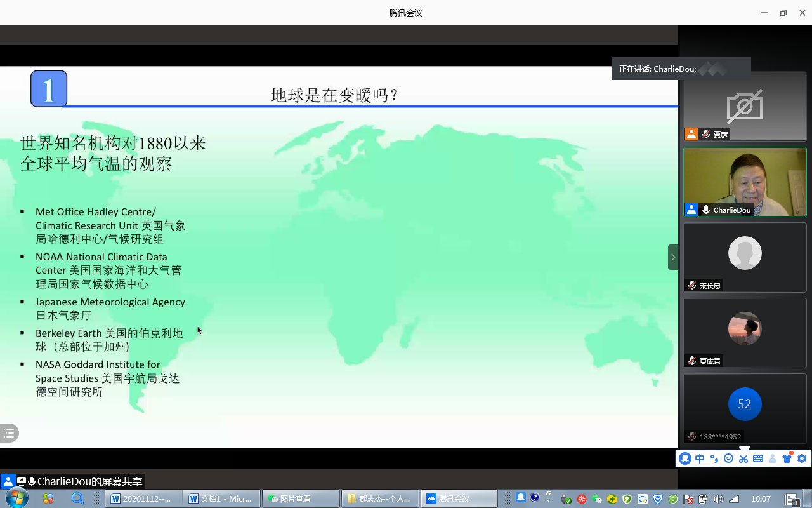
Task: Click the orange host icon beside 贾彦
Action: [691, 134]
